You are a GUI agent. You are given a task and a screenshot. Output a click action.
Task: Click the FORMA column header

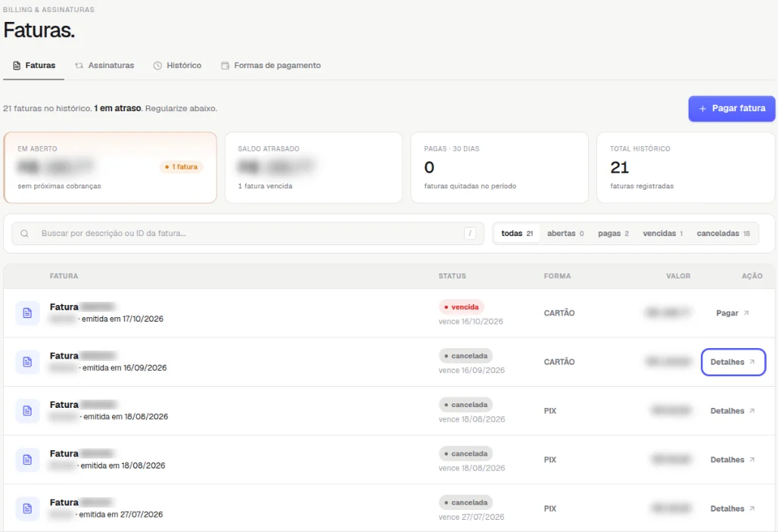557,276
